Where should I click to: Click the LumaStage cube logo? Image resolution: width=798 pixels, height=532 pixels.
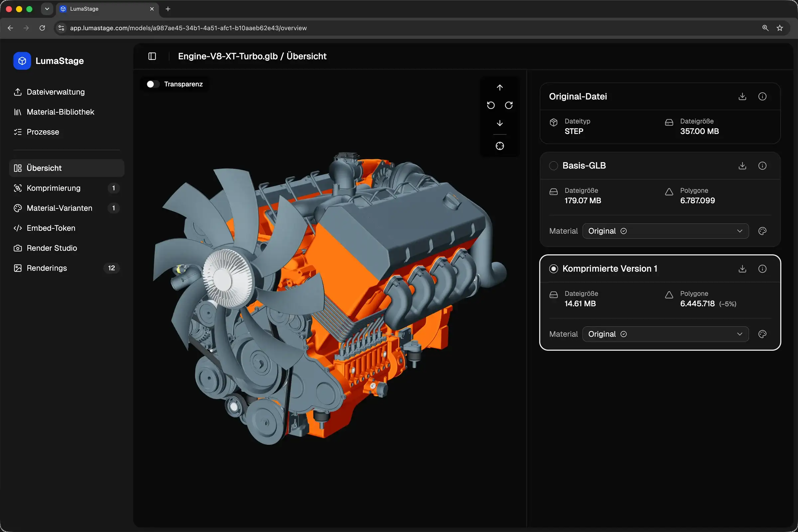[22, 61]
